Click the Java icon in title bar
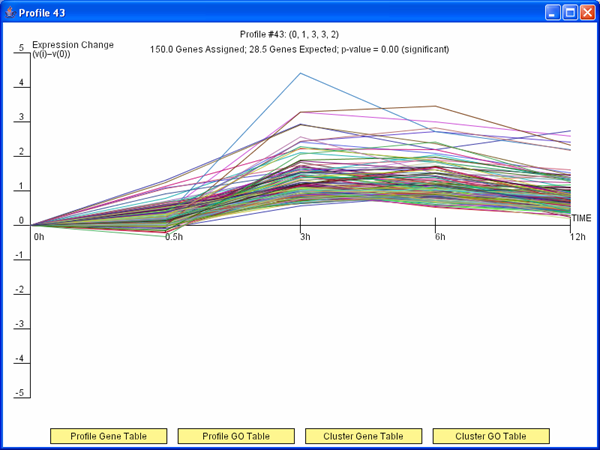 coord(11,12)
